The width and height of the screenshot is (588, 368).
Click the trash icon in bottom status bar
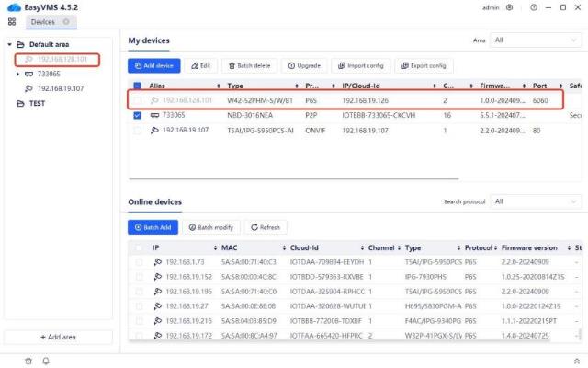click(28, 360)
